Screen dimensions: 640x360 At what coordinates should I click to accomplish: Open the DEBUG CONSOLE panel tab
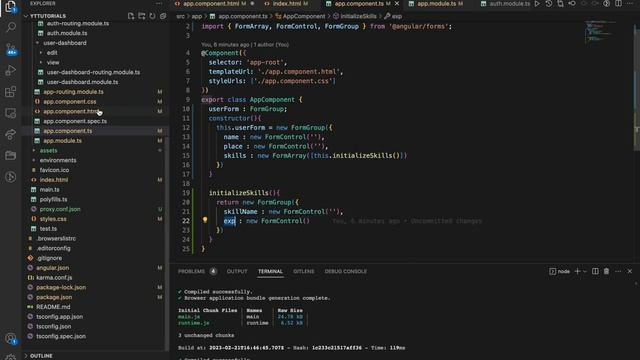[x=345, y=271]
